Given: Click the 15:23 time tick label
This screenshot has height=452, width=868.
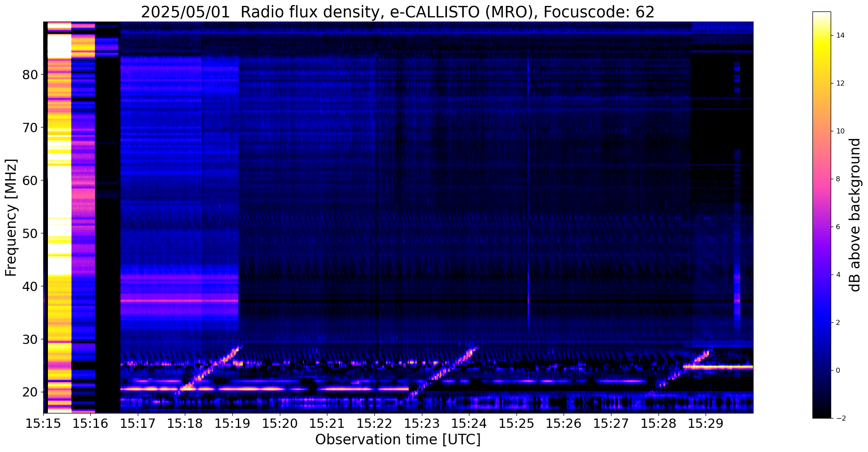Looking at the screenshot, I should click(x=421, y=423).
